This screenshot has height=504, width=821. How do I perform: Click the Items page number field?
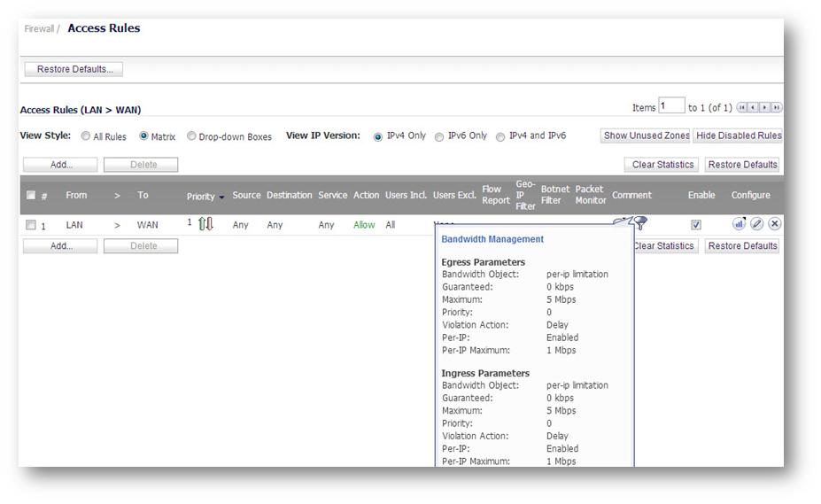671,106
